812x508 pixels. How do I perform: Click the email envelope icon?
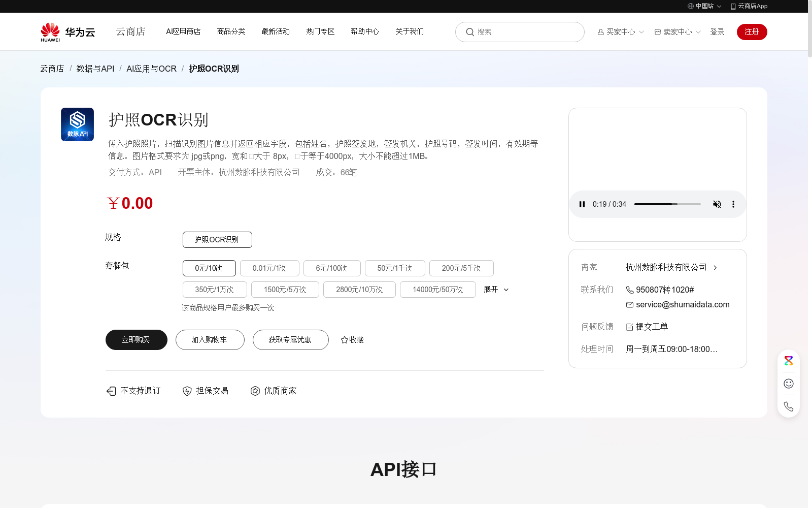630,305
